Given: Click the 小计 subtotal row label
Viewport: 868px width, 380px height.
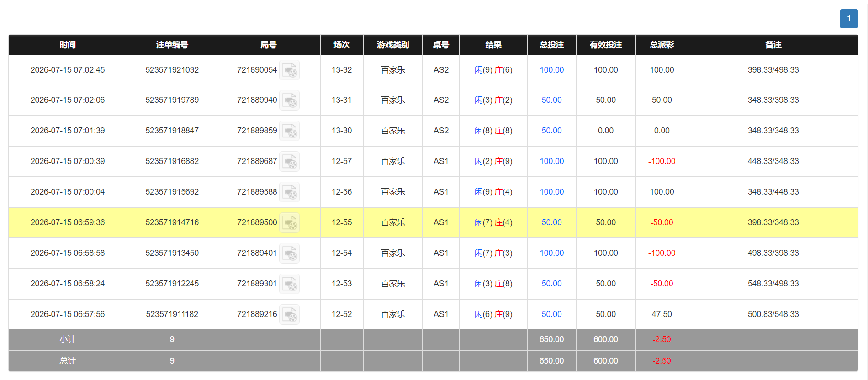Looking at the screenshot, I should pyautogui.click(x=68, y=339).
